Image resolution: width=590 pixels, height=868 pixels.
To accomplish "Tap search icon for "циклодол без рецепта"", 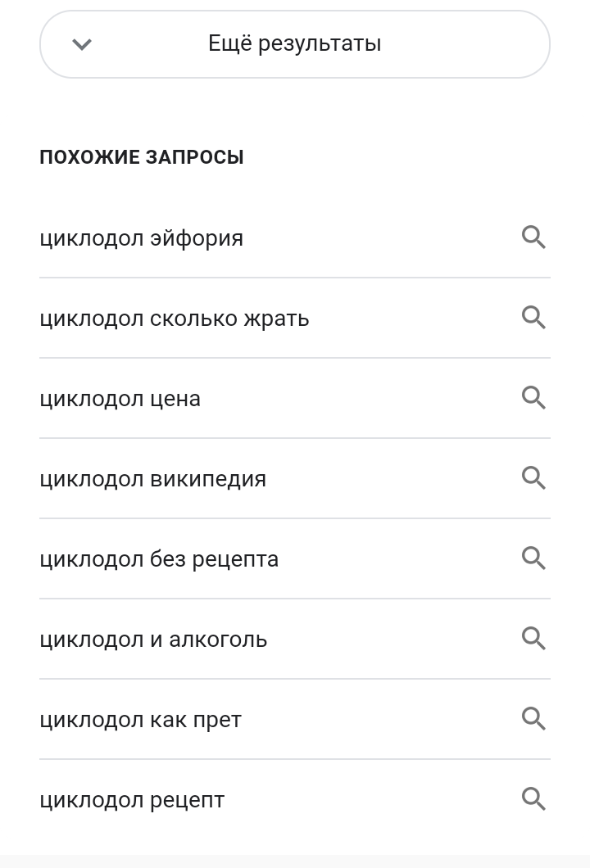I will pos(533,558).
